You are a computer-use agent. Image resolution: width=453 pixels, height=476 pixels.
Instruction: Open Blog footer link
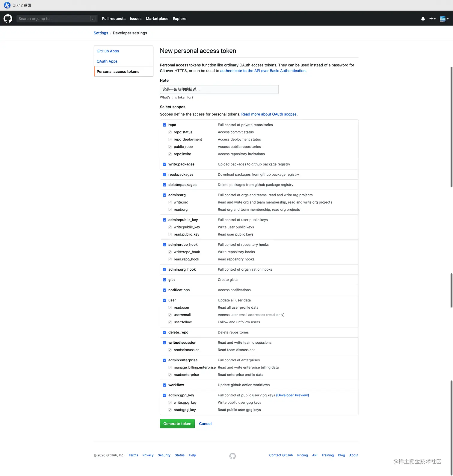[x=341, y=455]
